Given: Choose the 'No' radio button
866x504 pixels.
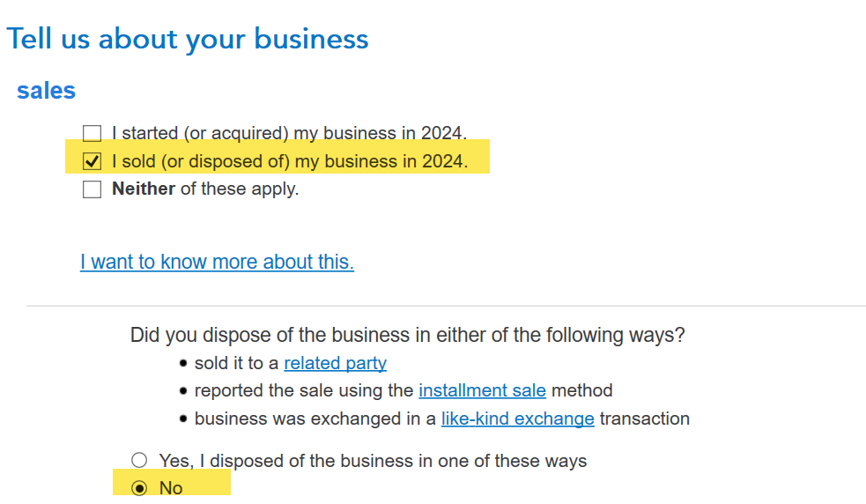Looking at the screenshot, I should click(x=139, y=488).
